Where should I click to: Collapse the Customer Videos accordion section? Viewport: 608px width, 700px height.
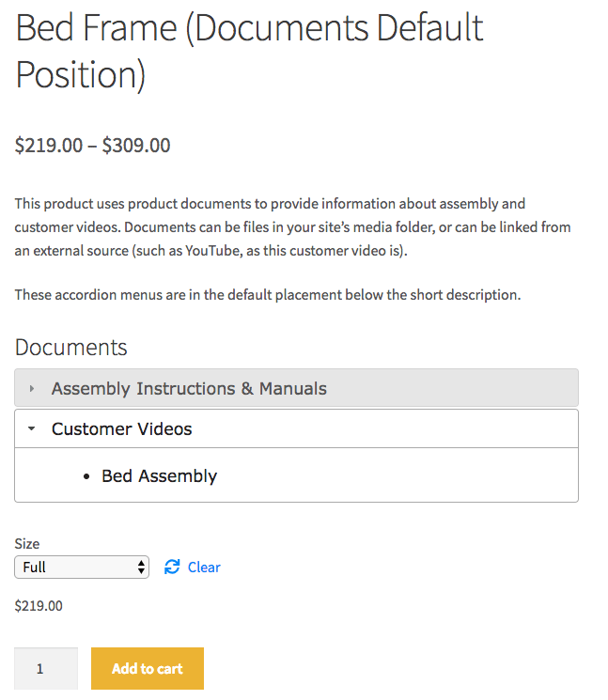click(122, 428)
